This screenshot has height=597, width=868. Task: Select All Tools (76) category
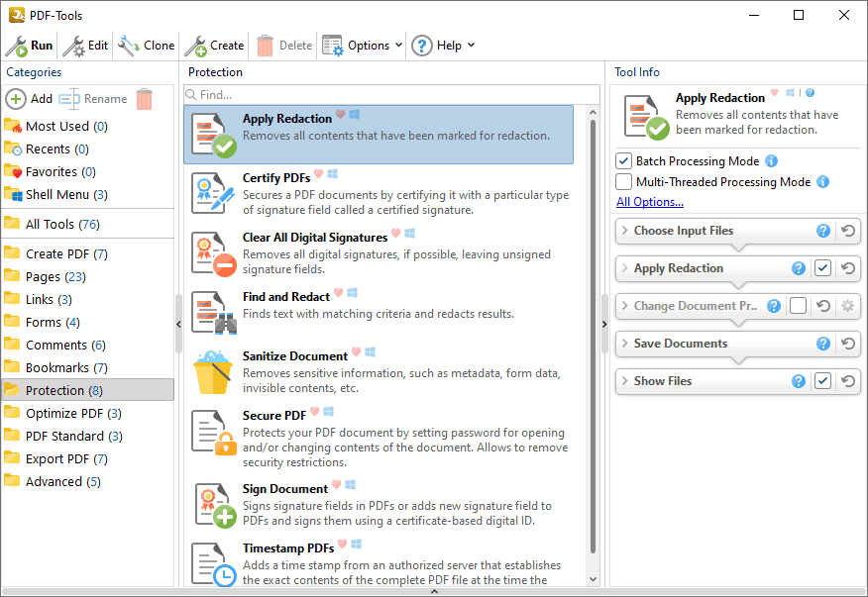(53, 224)
